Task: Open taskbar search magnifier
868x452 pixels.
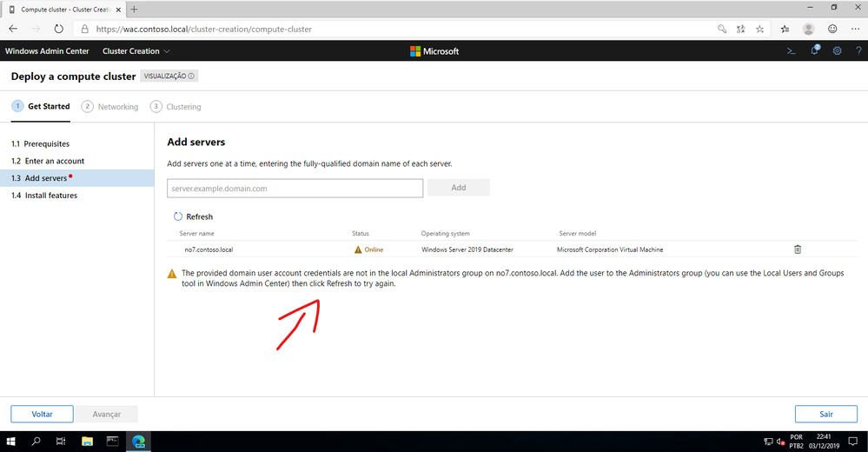Action: tap(36, 442)
